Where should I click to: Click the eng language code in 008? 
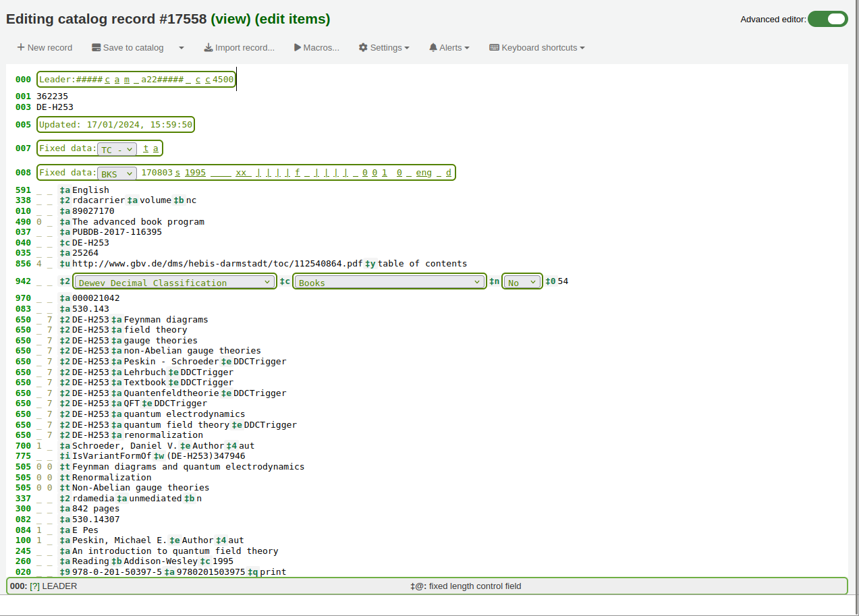tap(424, 173)
